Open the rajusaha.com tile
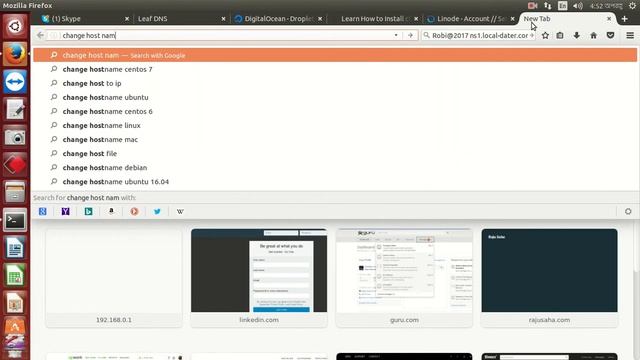This screenshot has height=360, width=640. 549,278
